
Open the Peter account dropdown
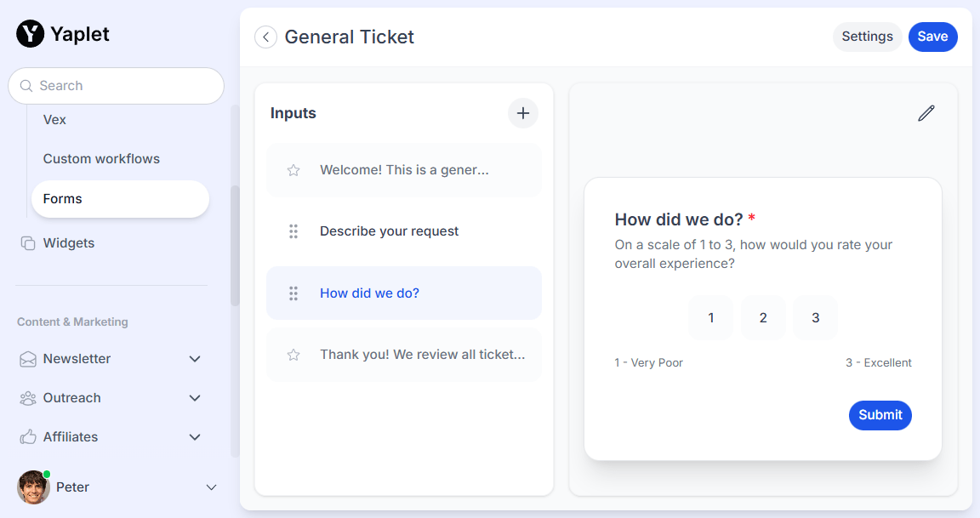(x=212, y=487)
